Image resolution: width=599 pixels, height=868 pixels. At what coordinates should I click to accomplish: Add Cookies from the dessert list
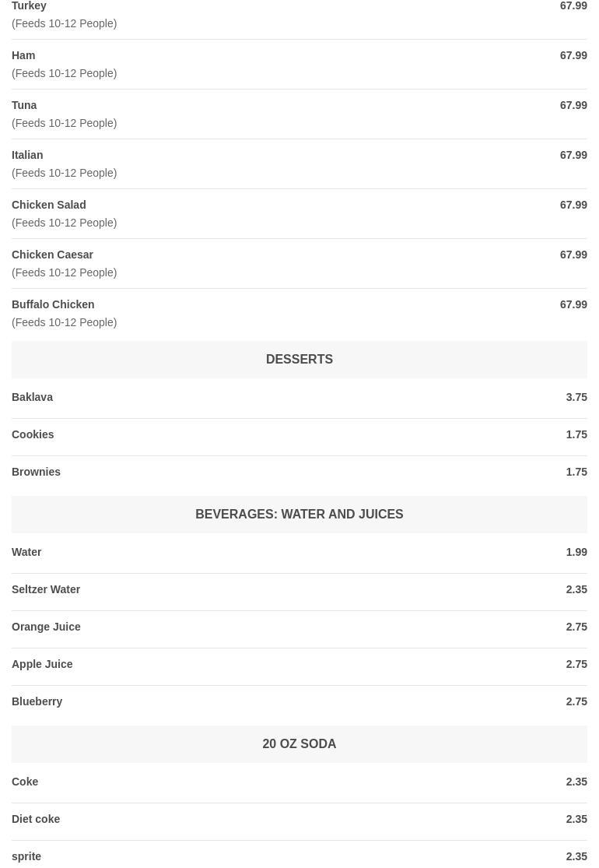(33, 434)
